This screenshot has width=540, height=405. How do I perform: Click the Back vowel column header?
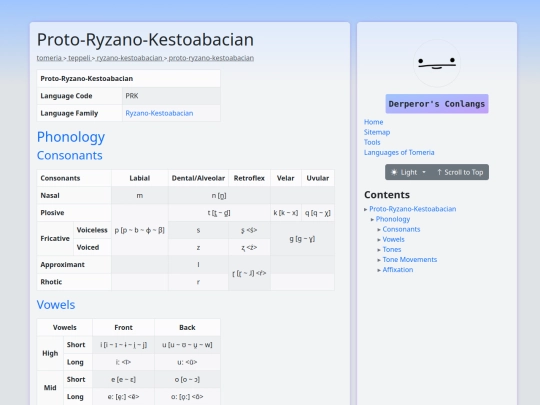tap(187, 328)
